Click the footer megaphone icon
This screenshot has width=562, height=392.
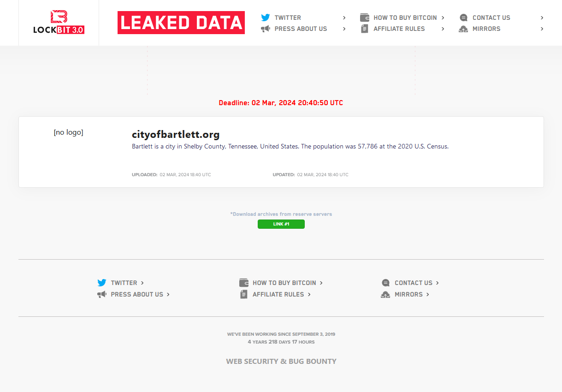point(102,294)
